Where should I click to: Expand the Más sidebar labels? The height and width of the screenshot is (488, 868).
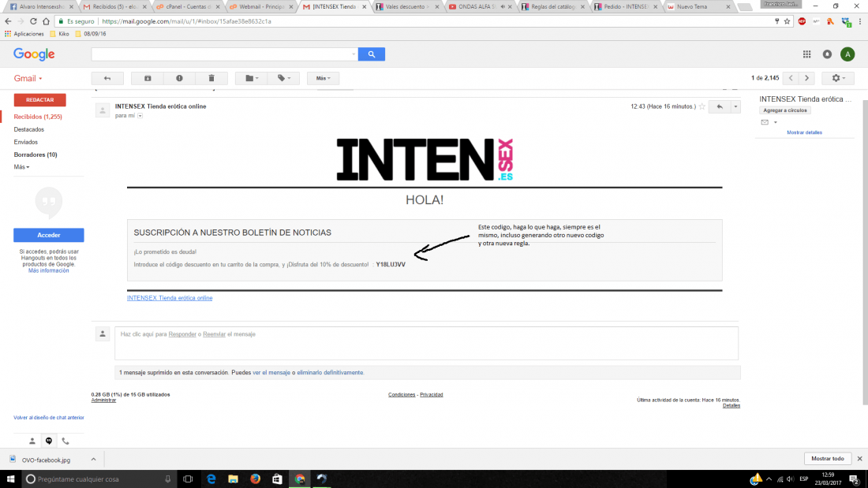click(x=21, y=167)
